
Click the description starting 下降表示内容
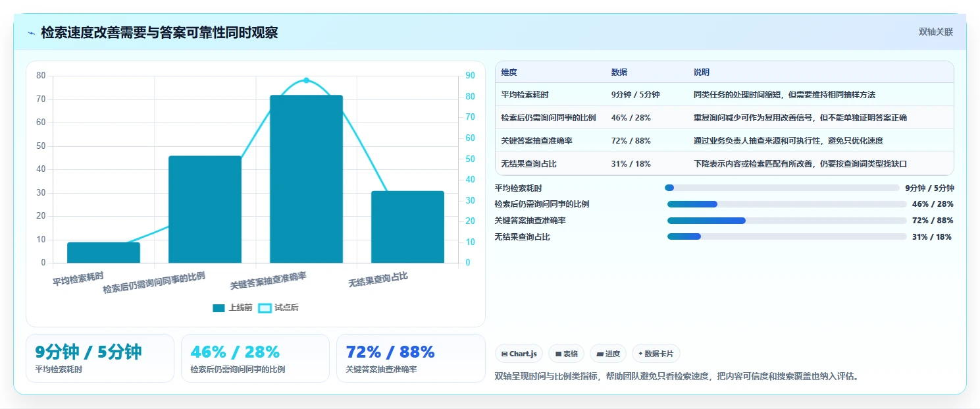tap(800, 164)
